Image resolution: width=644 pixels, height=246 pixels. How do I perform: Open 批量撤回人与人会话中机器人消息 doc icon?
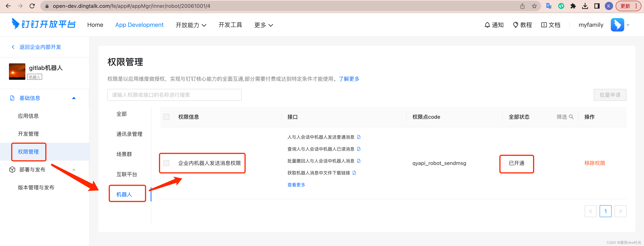tap(359, 161)
